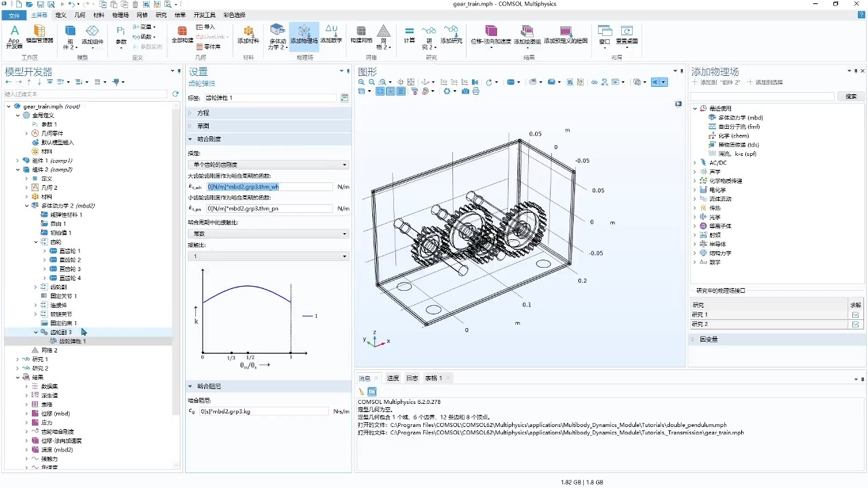Click 全部构建 geometry icon
This screenshot has height=488, width=868.
(x=182, y=35)
